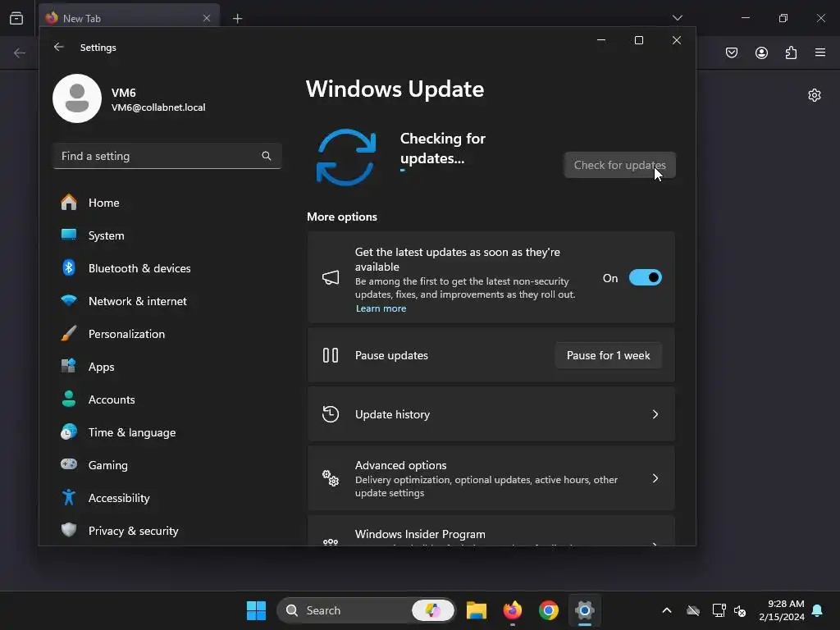Click the update checking progress bar
This screenshot has height=630, width=840.
coord(403,171)
